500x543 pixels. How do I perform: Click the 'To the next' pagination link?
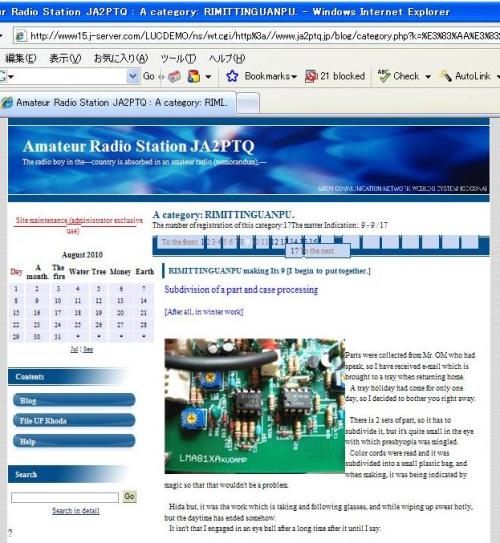pyautogui.click(x=317, y=251)
